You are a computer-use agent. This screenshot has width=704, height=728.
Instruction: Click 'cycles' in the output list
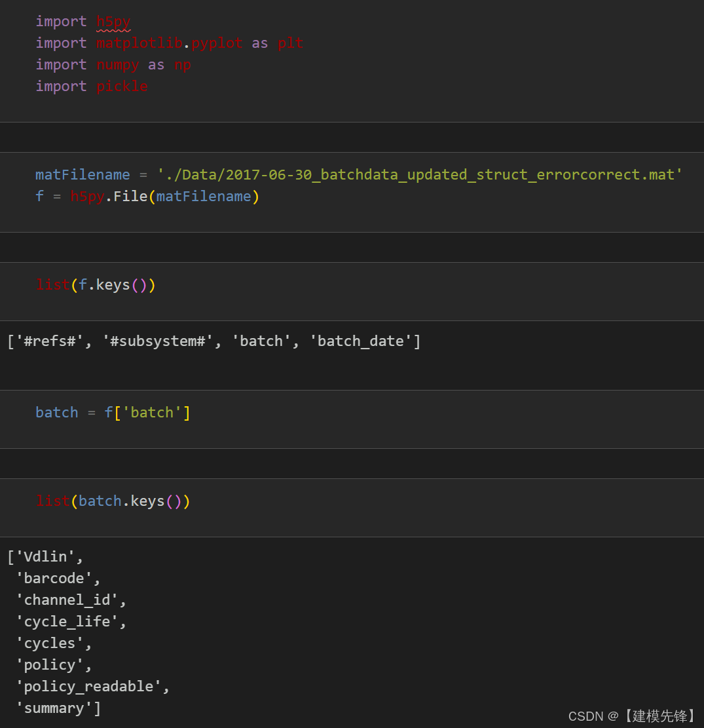[x=50, y=643]
